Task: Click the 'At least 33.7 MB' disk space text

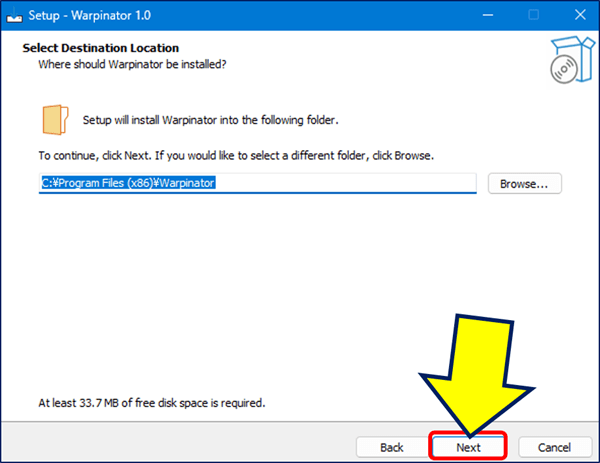Action: (152, 403)
